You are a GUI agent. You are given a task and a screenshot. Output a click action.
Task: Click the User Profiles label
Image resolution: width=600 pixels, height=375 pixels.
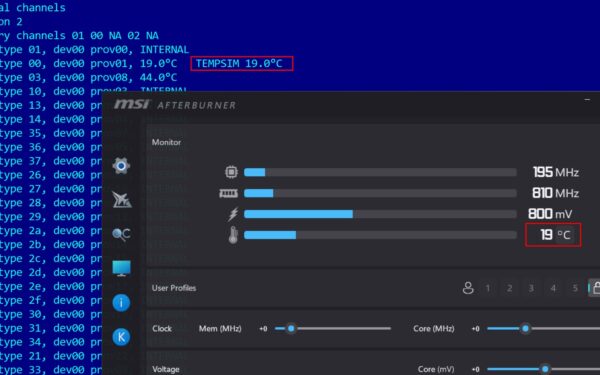pos(174,288)
